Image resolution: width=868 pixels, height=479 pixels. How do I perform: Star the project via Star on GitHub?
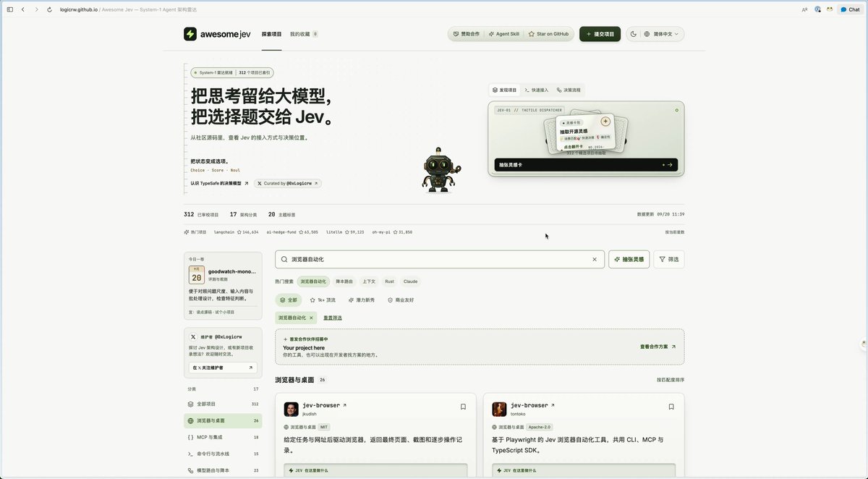click(x=548, y=34)
